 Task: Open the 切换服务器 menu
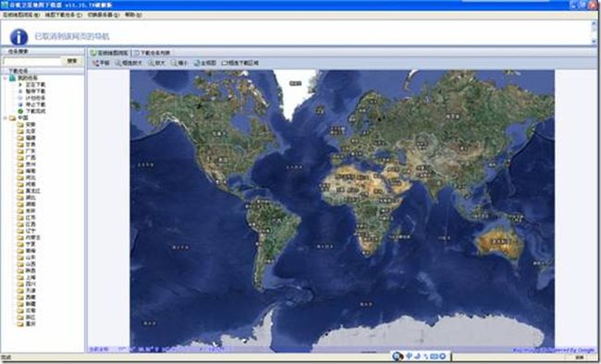(104, 15)
